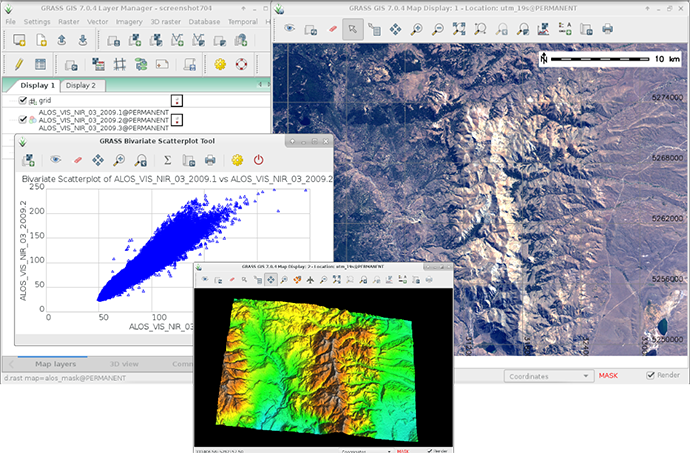Toggle the ALOS_VIS_NIR_03_2009 RGB layer checkbox

[23, 120]
